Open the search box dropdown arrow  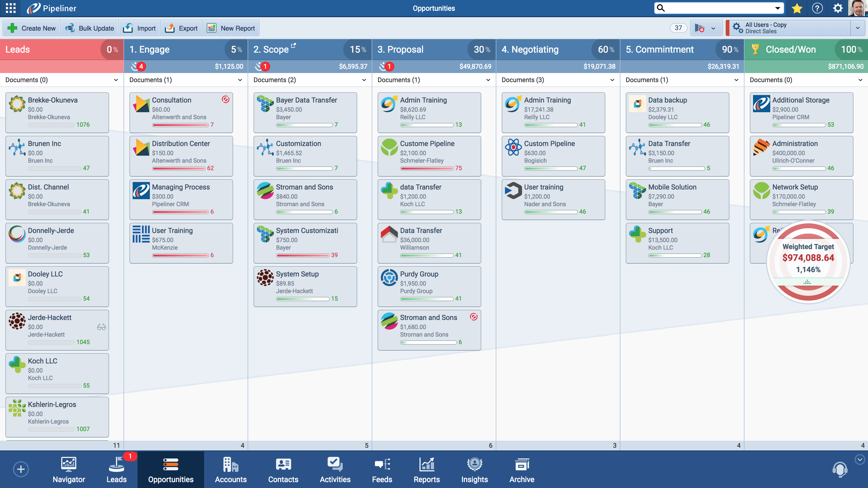tap(778, 8)
